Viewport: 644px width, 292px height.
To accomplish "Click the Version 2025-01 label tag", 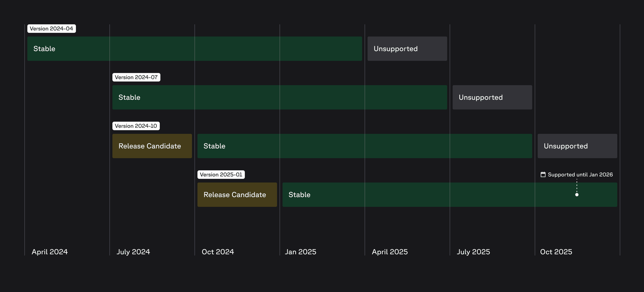I will pyautogui.click(x=221, y=175).
